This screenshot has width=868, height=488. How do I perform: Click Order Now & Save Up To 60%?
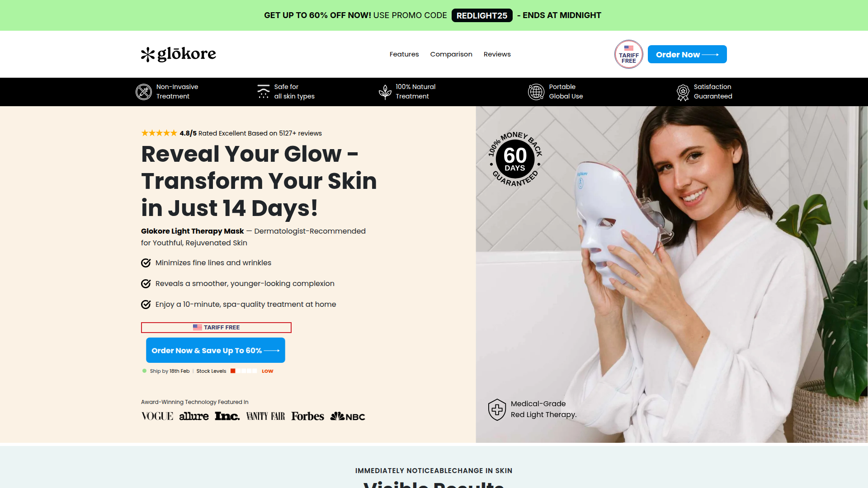point(216,350)
